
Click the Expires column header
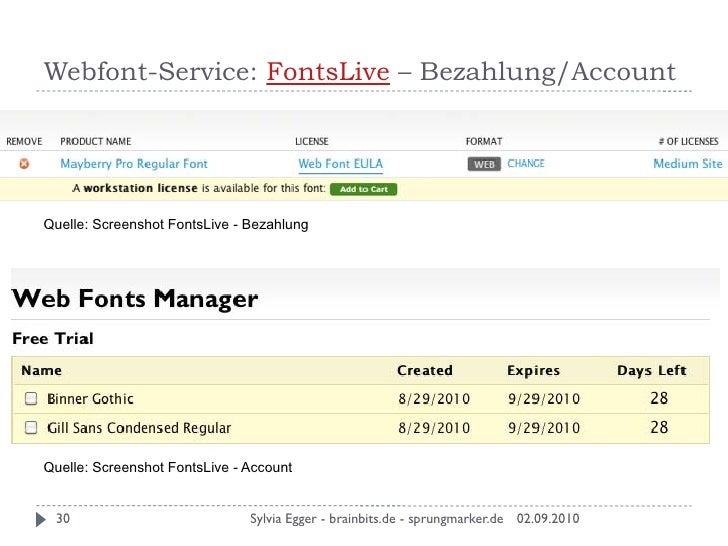click(533, 370)
